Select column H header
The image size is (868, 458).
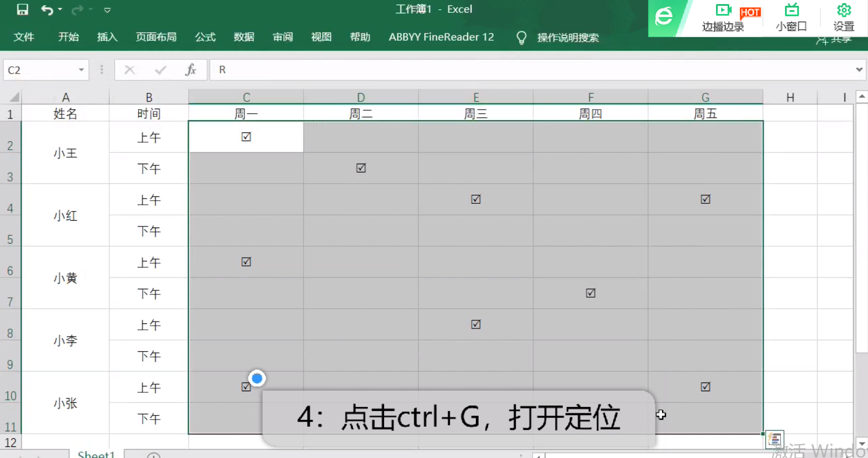pyautogui.click(x=790, y=97)
